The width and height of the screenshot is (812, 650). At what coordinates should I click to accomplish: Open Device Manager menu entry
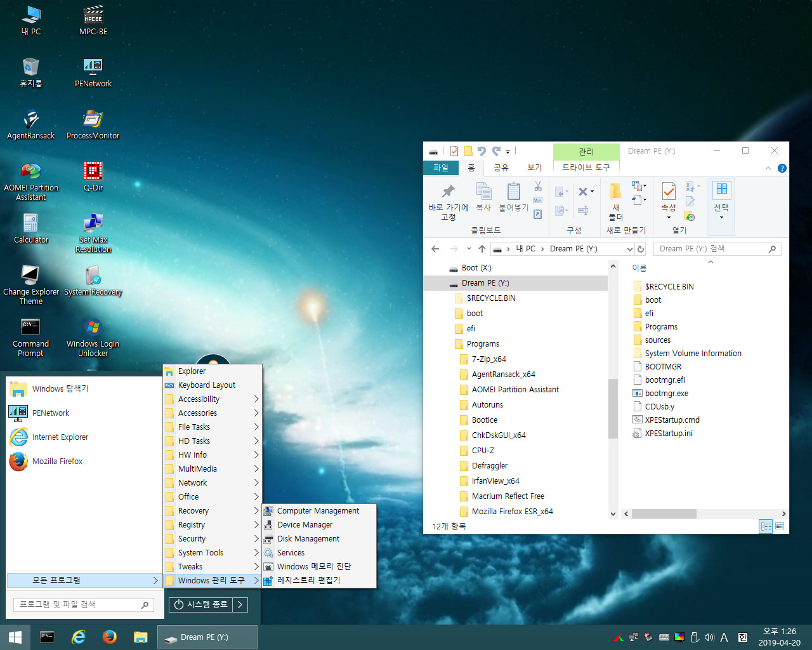(319, 525)
